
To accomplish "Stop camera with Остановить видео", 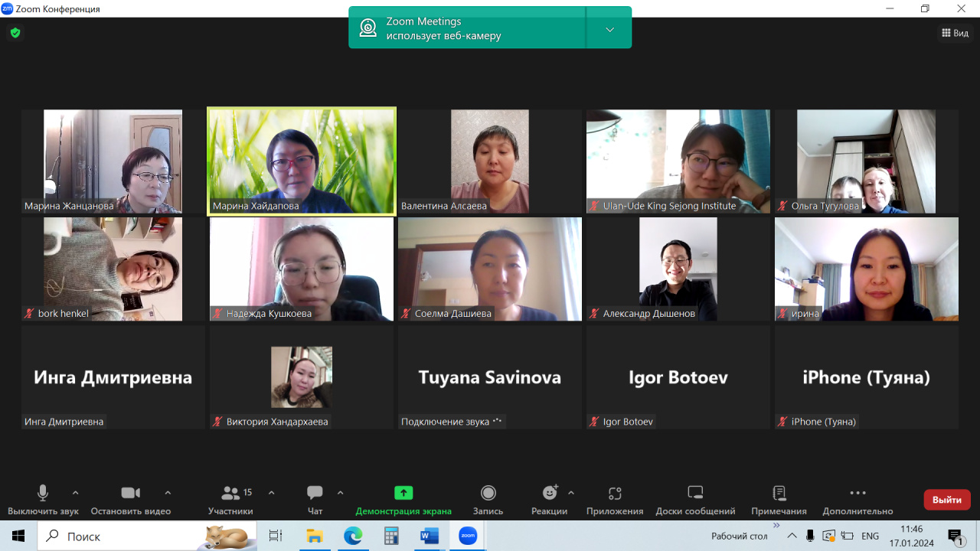I will click(x=130, y=494).
